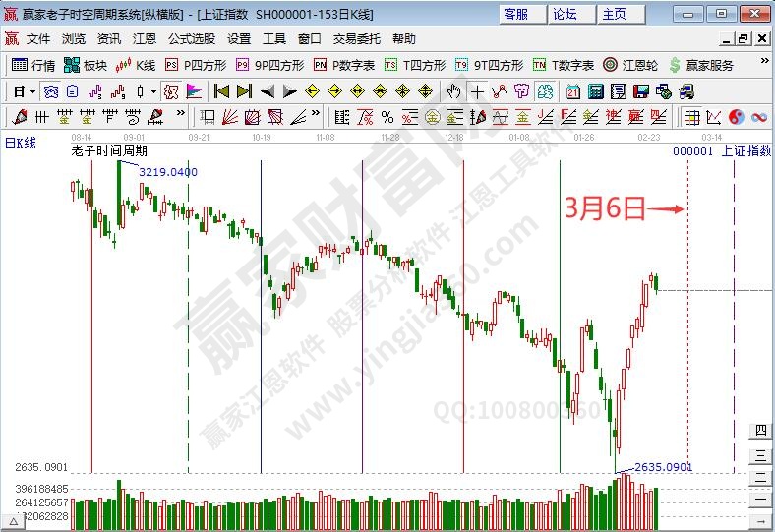This screenshot has width=775, height=532.
Task: Toggle the 板块 sector view
Action: (86, 65)
